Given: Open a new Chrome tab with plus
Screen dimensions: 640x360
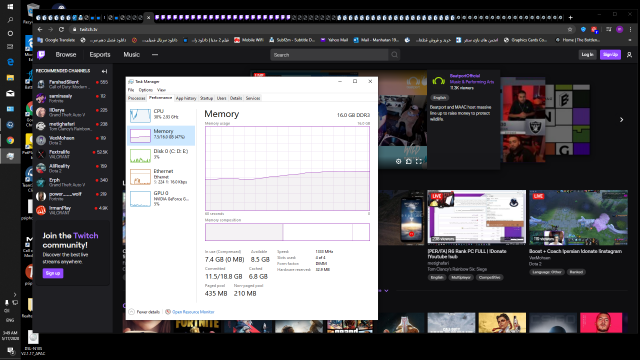Looking at the screenshot, I should click(571, 18).
